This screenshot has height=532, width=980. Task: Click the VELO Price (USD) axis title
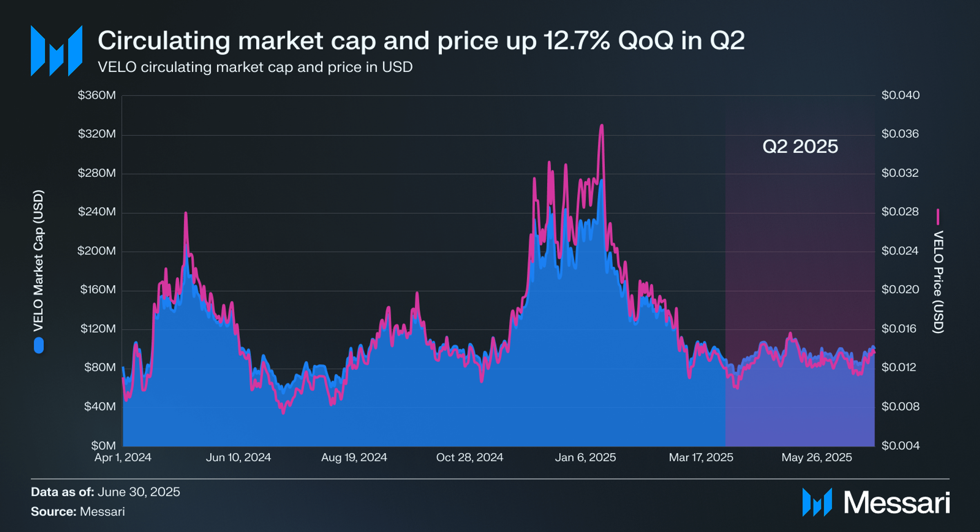point(938,282)
